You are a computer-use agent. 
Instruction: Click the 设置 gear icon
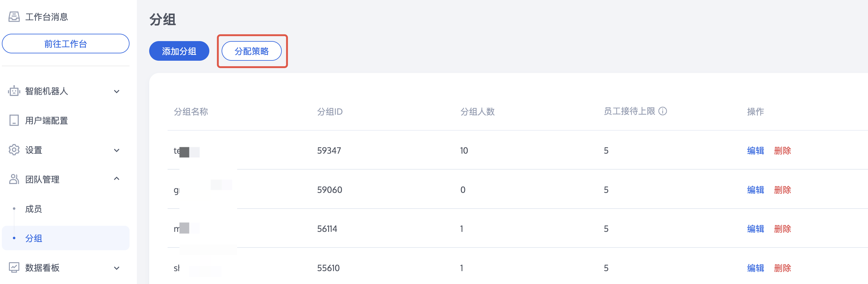click(14, 150)
